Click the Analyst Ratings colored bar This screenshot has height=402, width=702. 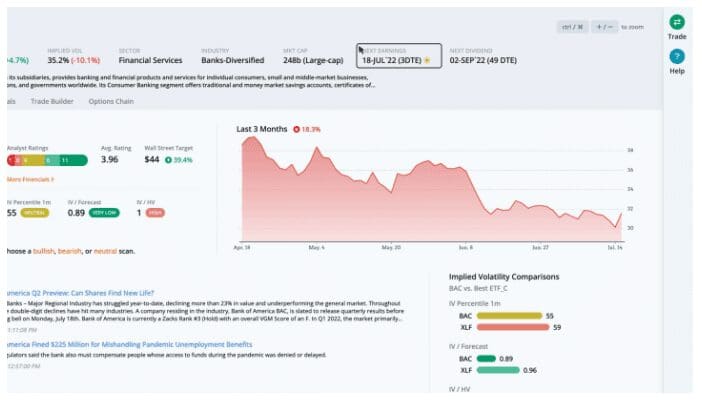46,159
